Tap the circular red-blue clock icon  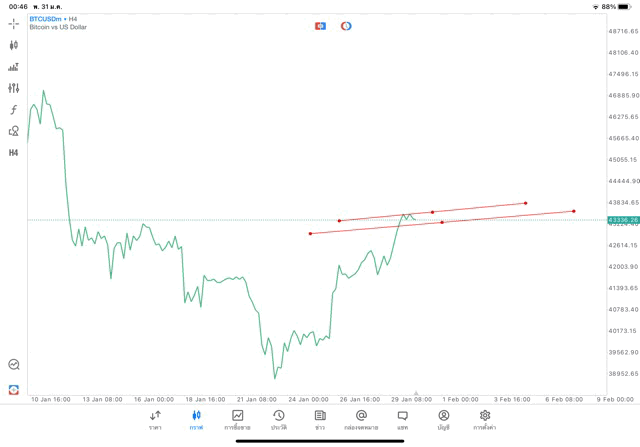click(346, 25)
